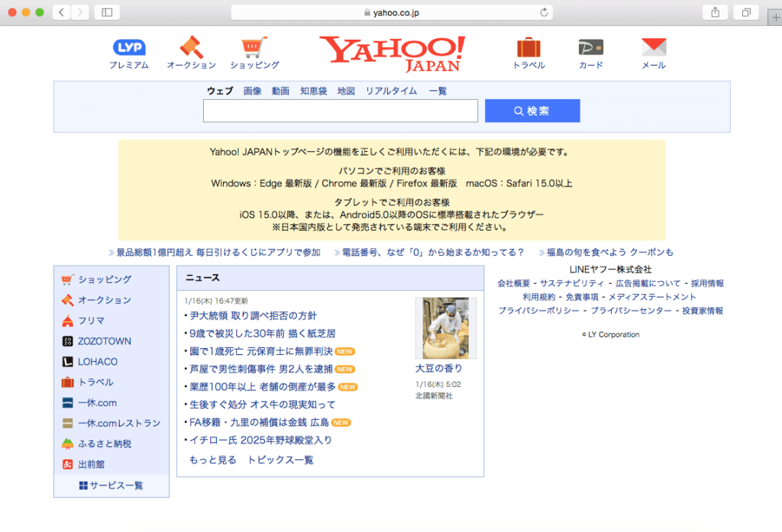Open the shopping cart icon in header
782x532 pixels.
(254, 47)
